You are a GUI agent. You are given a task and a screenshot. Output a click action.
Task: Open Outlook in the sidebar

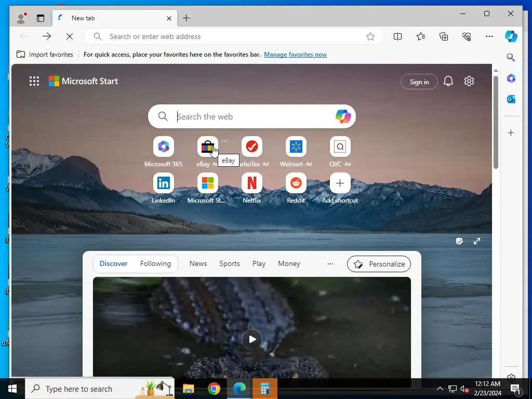pos(511,99)
